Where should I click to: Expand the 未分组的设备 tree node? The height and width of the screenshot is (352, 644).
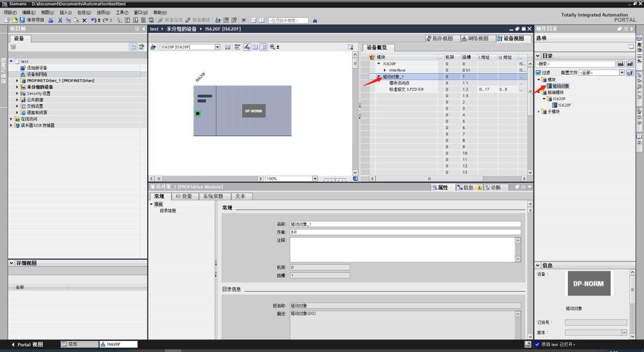(17, 87)
